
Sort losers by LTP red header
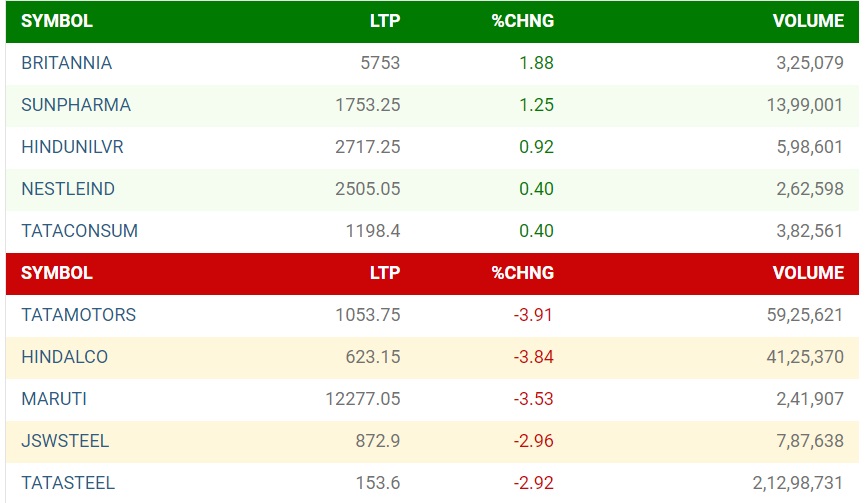[x=384, y=273]
